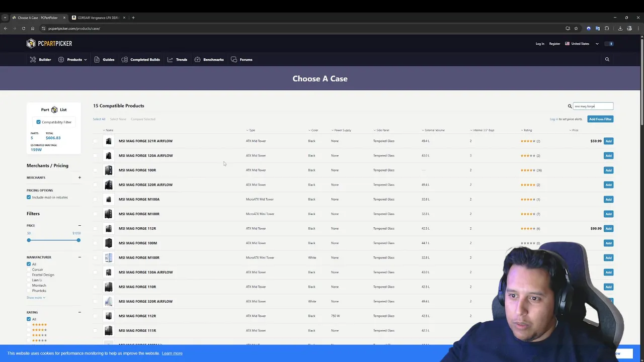
Task: Click the PCPartPicker logo in the header
Action: point(49,43)
